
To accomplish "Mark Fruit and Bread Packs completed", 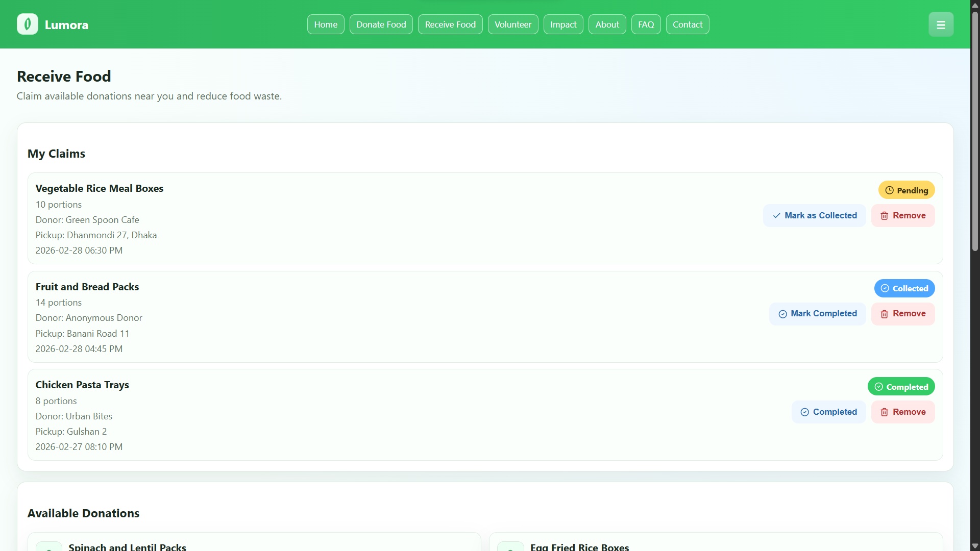I will tap(817, 314).
